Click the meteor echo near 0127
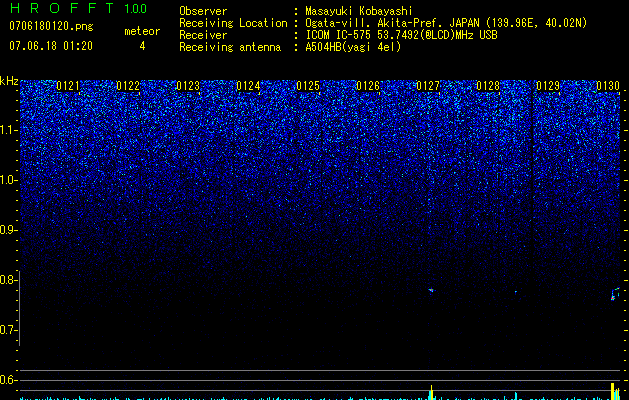 [x=431, y=290]
